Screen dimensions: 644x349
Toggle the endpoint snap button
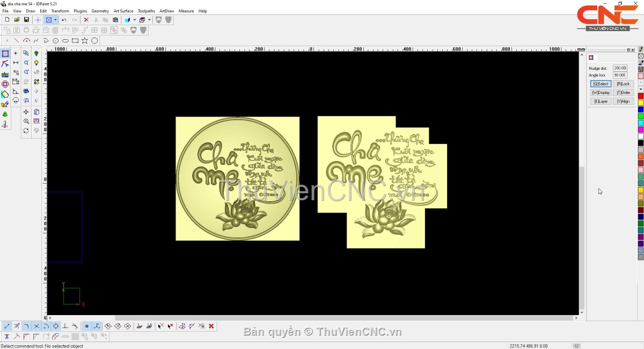(x=7, y=326)
